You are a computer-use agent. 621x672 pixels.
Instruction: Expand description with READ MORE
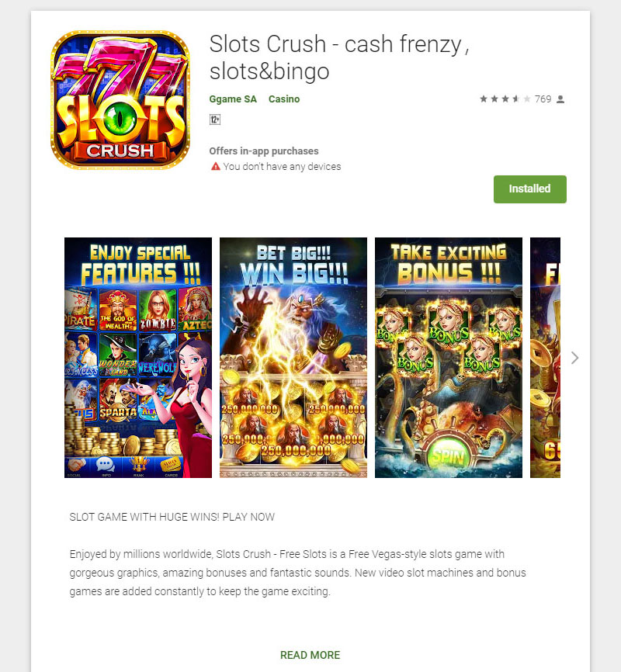point(310,655)
